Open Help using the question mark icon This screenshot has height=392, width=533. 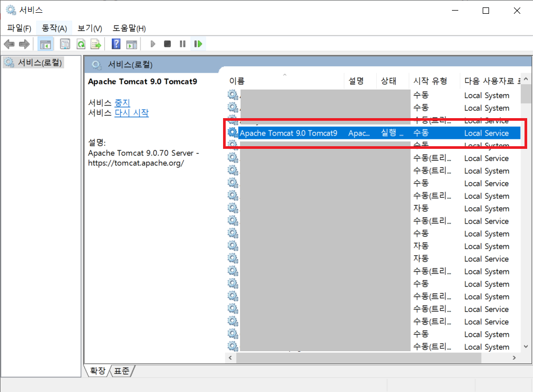pos(116,44)
